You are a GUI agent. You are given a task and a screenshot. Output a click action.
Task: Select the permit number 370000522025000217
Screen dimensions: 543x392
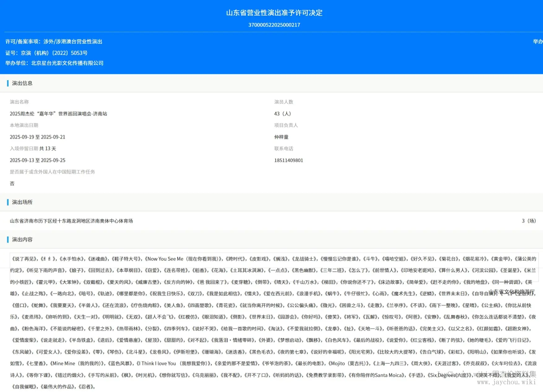[x=274, y=25]
